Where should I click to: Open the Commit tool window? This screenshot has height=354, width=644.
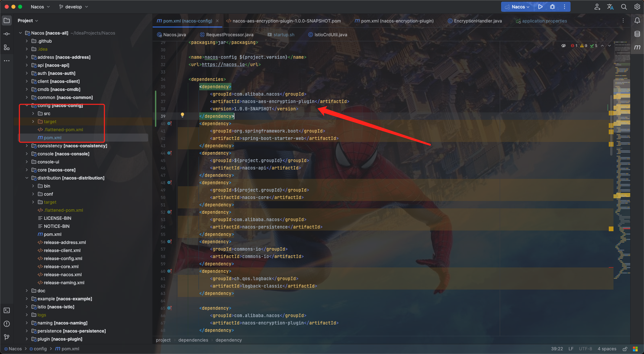click(x=7, y=34)
